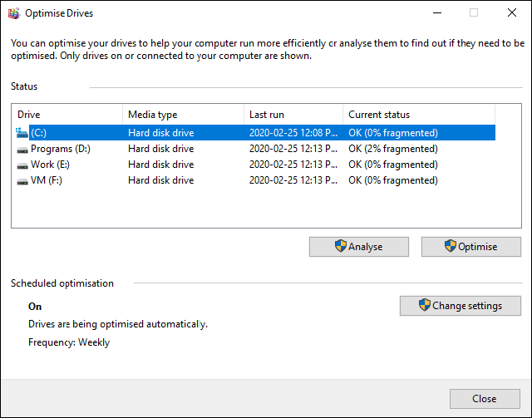Click the Optimise Drives title bar icon
Image resolution: width=532 pixels, height=418 pixels.
click(x=14, y=13)
